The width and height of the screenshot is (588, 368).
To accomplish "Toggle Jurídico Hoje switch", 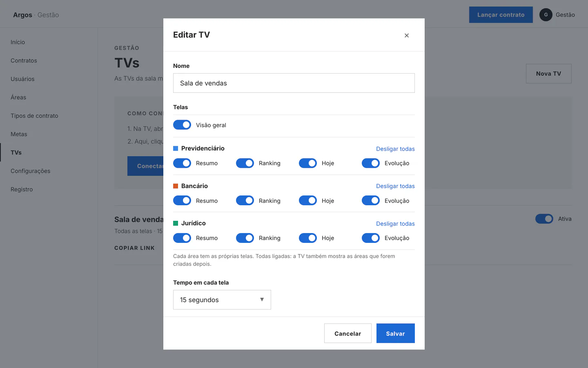I will click(x=308, y=238).
